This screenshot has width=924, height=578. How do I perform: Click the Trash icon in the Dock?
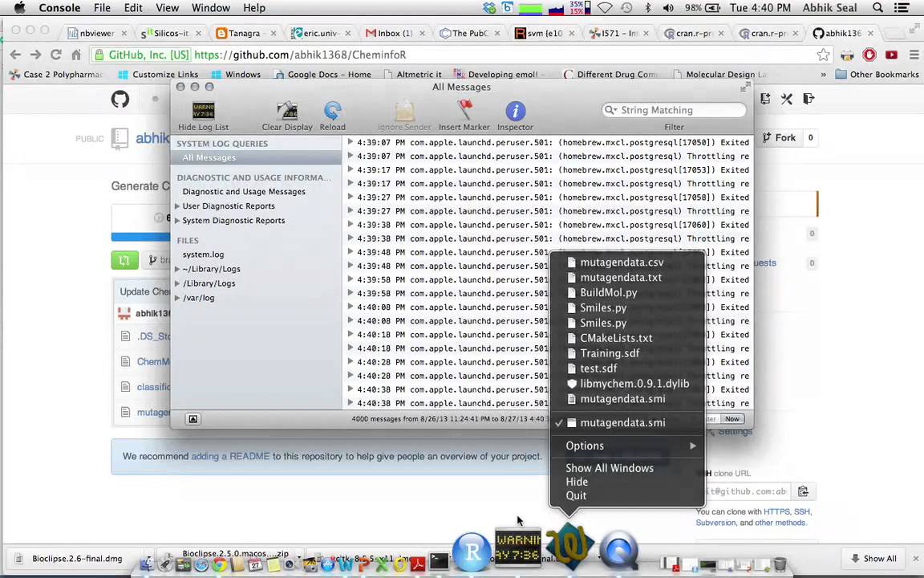(x=780, y=564)
